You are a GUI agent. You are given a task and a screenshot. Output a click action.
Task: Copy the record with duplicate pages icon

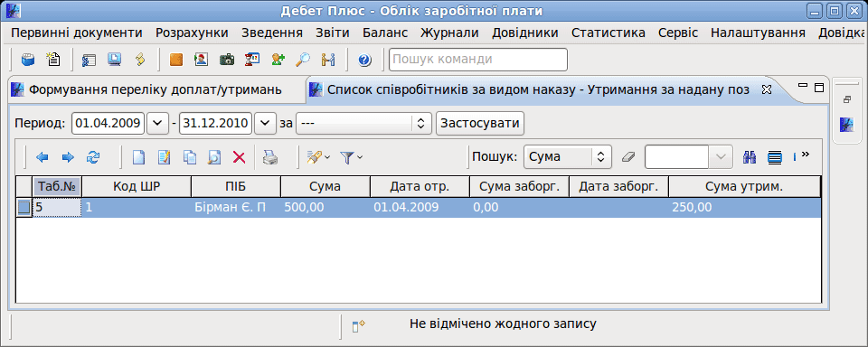[189, 157]
